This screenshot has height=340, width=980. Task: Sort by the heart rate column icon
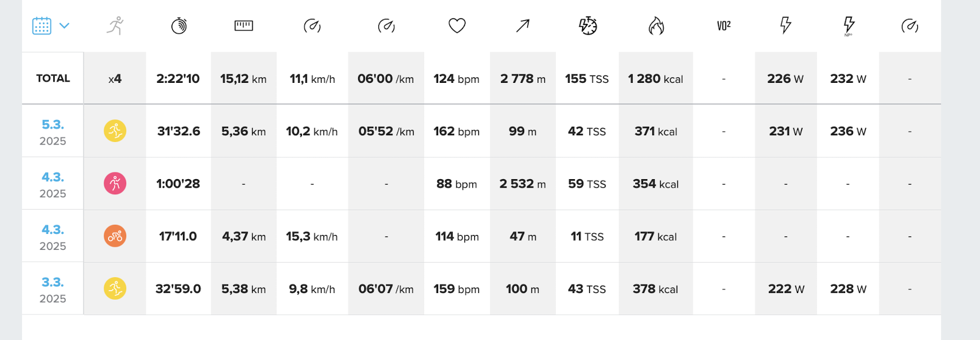pos(457,26)
